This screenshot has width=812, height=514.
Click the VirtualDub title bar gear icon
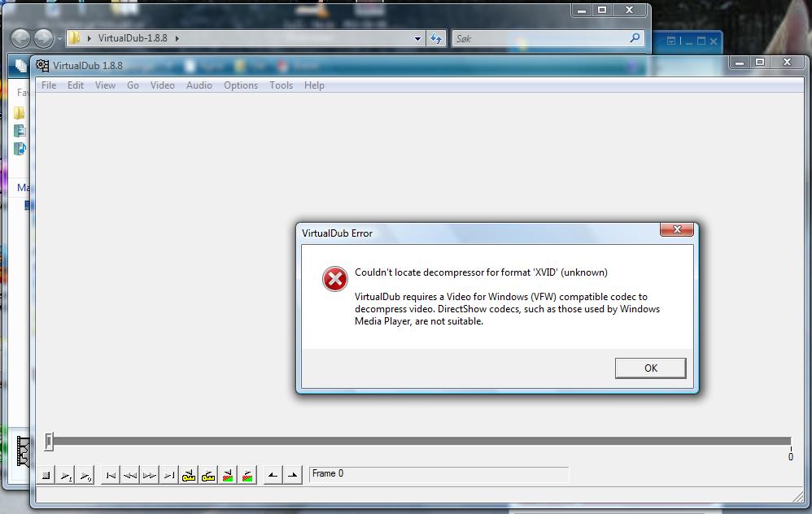42,65
